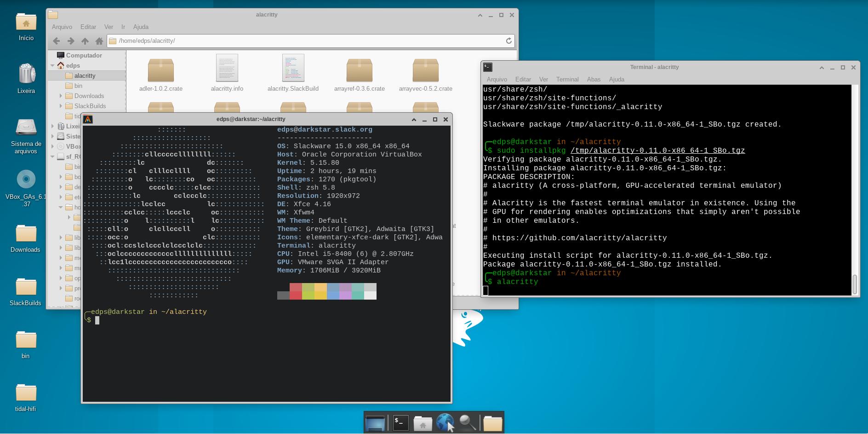Reload folder via location bar refresh icon
The image size is (868, 434).
point(508,41)
